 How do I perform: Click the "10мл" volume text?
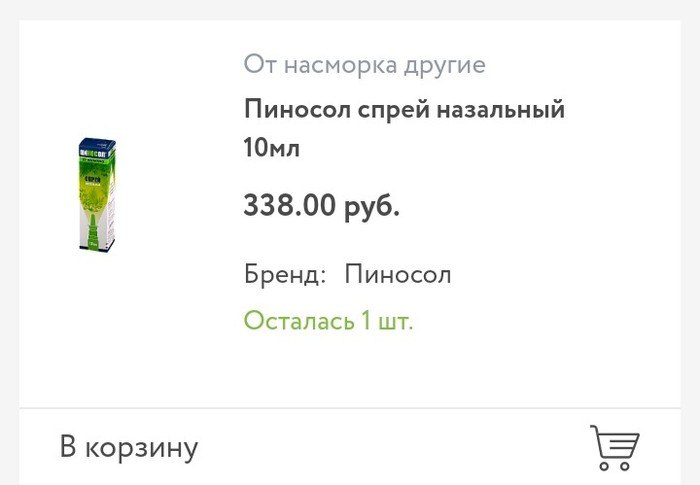[x=272, y=149]
